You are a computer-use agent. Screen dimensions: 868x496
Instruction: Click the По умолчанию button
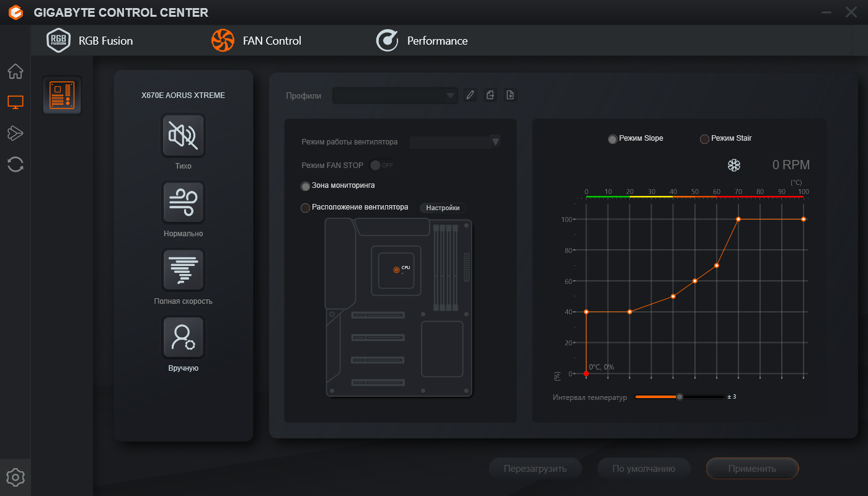(644, 469)
